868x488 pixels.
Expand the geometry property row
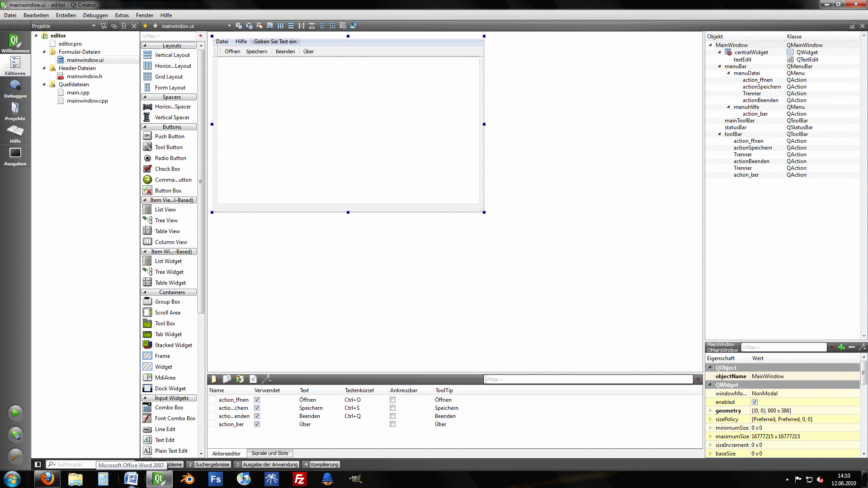(x=710, y=411)
